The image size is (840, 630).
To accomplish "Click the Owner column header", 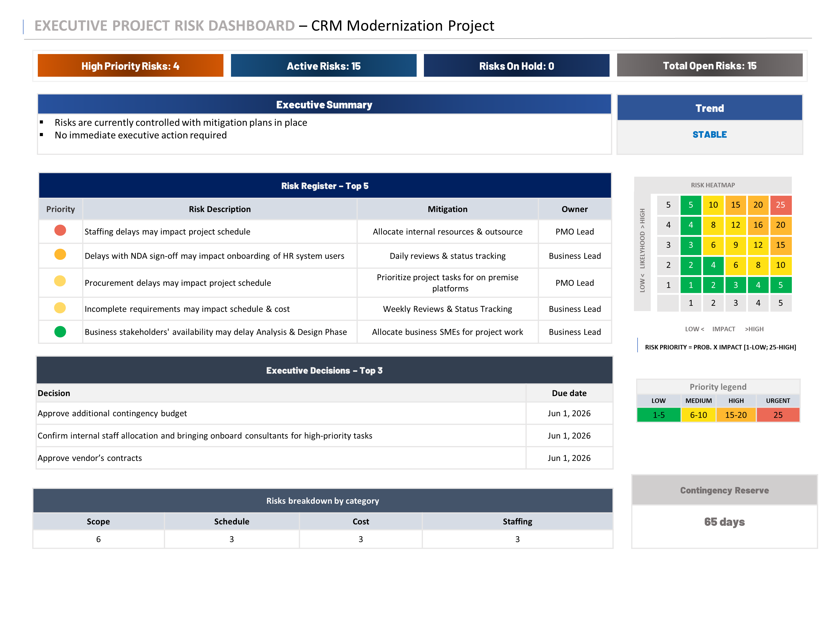I will click(575, 209).
